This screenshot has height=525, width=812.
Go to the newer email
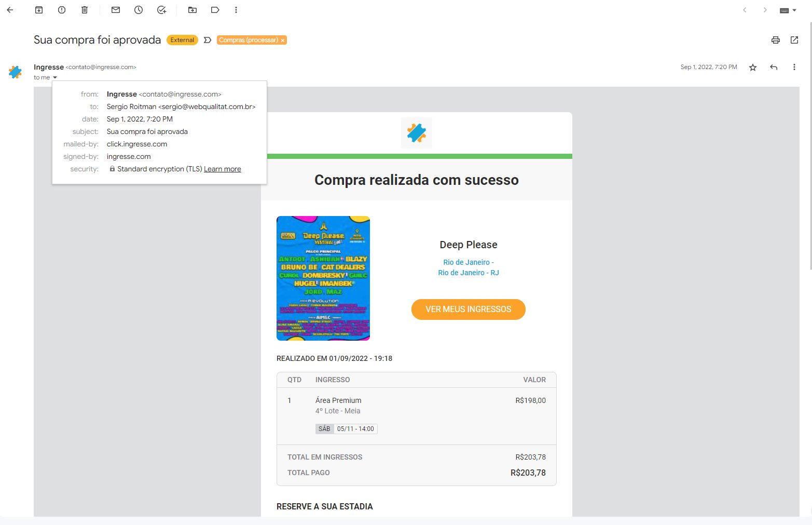pos(745,10)
